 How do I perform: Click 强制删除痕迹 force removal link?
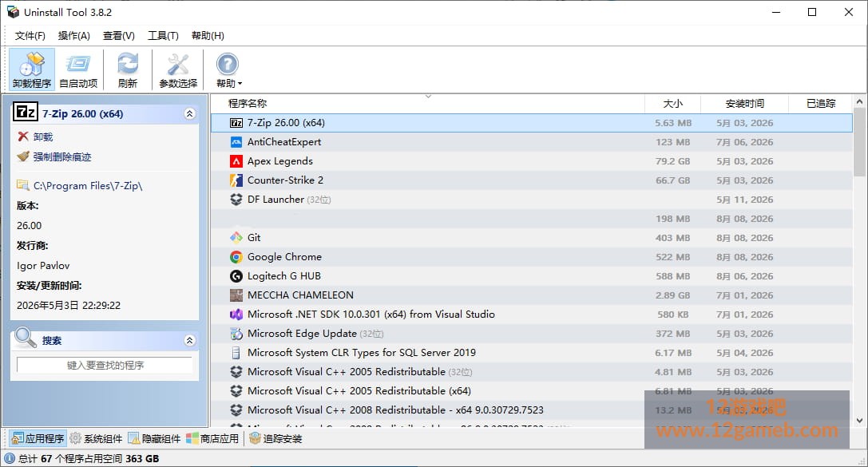point(54,156)
